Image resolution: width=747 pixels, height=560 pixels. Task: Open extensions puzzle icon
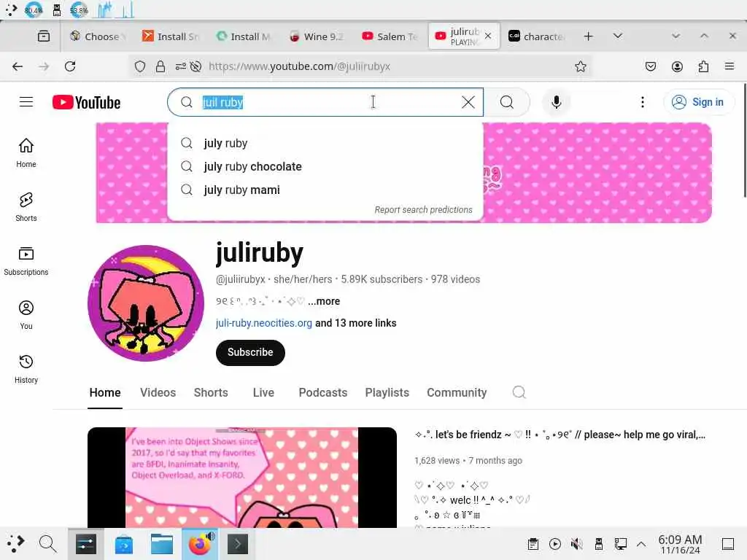[703, 66]
